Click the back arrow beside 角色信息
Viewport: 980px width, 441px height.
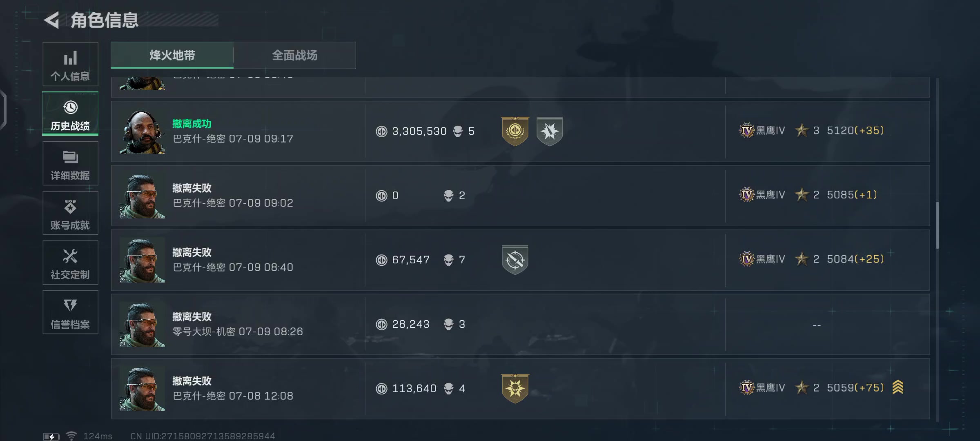52,20
